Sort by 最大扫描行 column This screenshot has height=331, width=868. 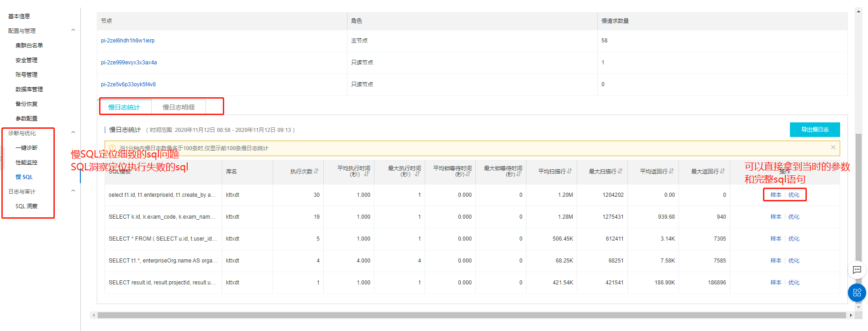pyautogui.click(x=620, y=171)
